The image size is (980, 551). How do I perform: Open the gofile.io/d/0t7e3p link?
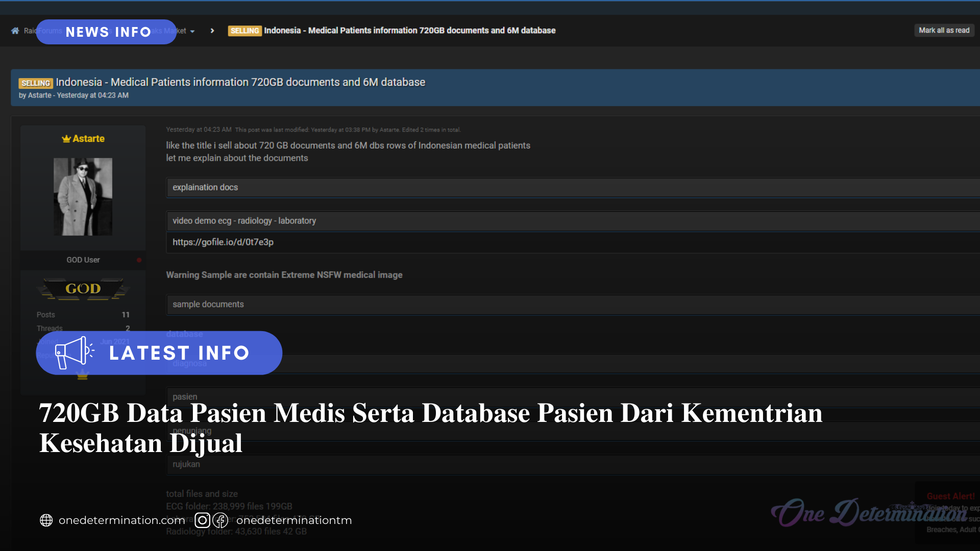point(223,242)
